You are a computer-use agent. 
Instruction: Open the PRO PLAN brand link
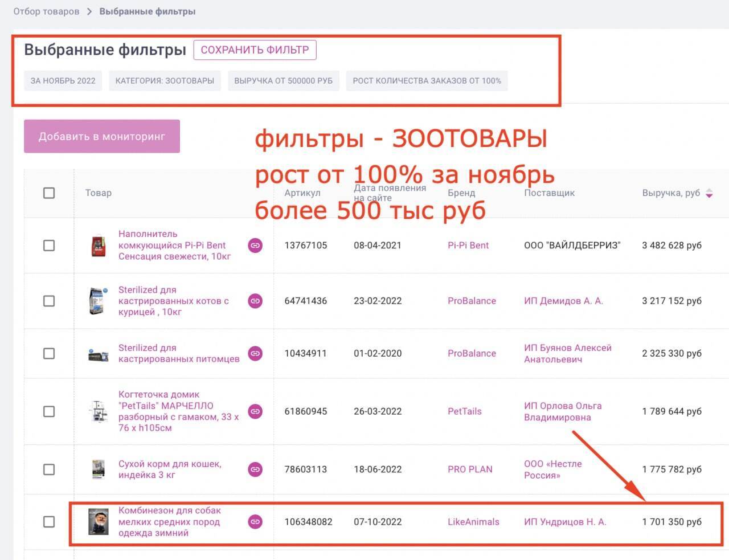click(470, 469)
